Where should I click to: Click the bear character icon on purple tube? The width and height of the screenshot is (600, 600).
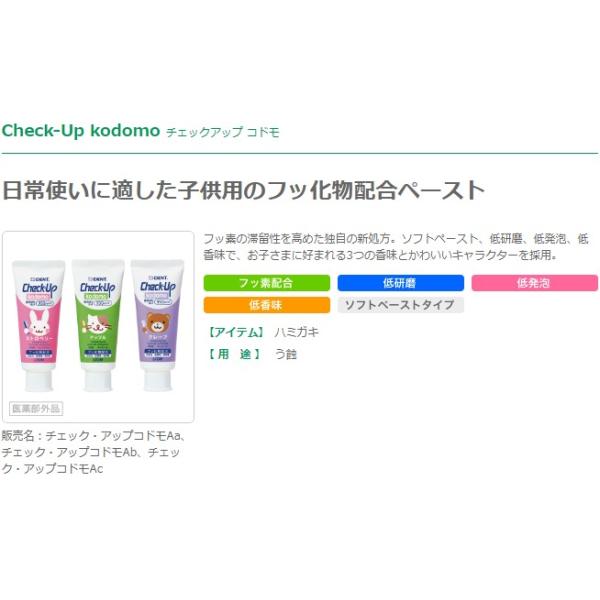point(158,322)
